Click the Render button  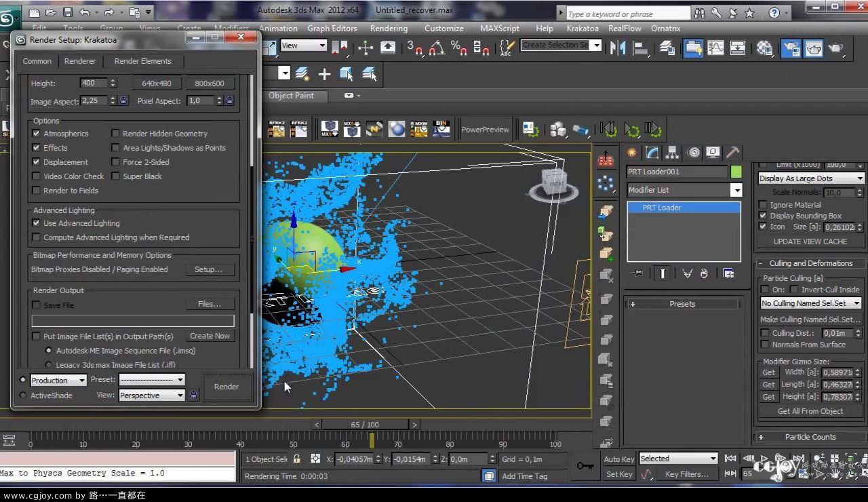(226, 387)
